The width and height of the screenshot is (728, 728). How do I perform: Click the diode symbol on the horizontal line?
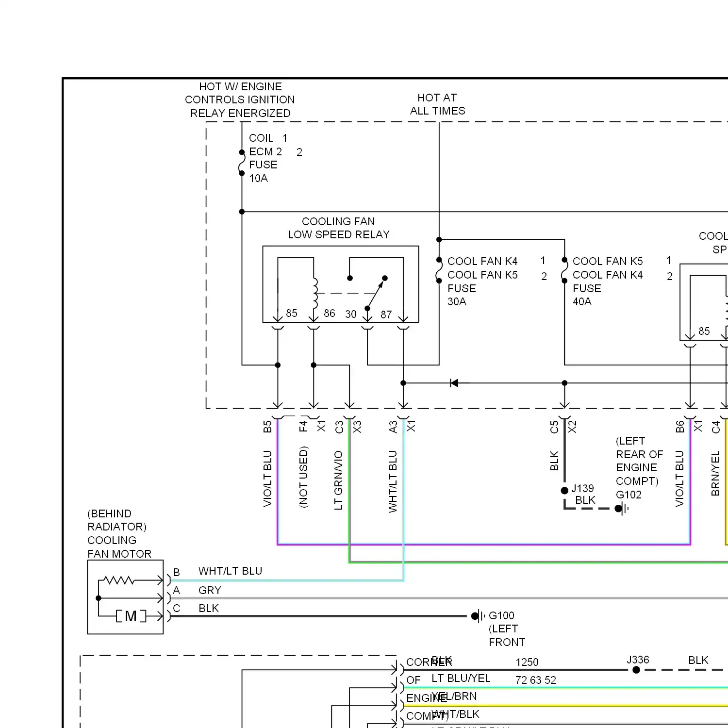point(454,383)
